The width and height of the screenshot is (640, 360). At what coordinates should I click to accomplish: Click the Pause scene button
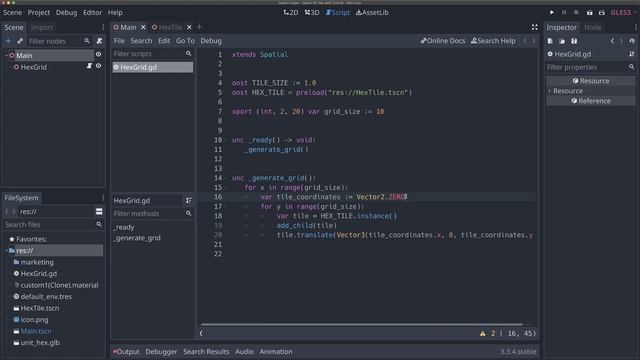(x=564, y=13)
